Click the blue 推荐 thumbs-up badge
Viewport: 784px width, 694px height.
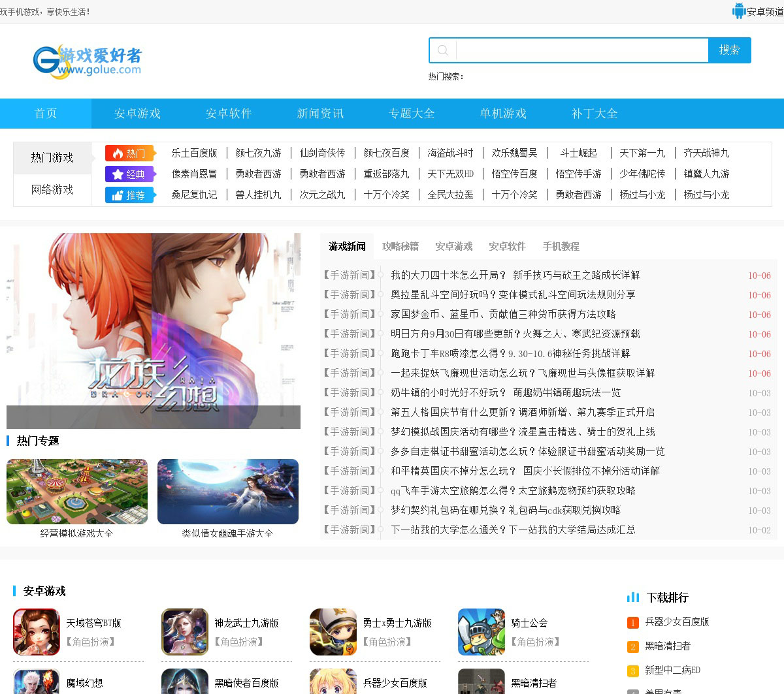click(x=131, y=195)
